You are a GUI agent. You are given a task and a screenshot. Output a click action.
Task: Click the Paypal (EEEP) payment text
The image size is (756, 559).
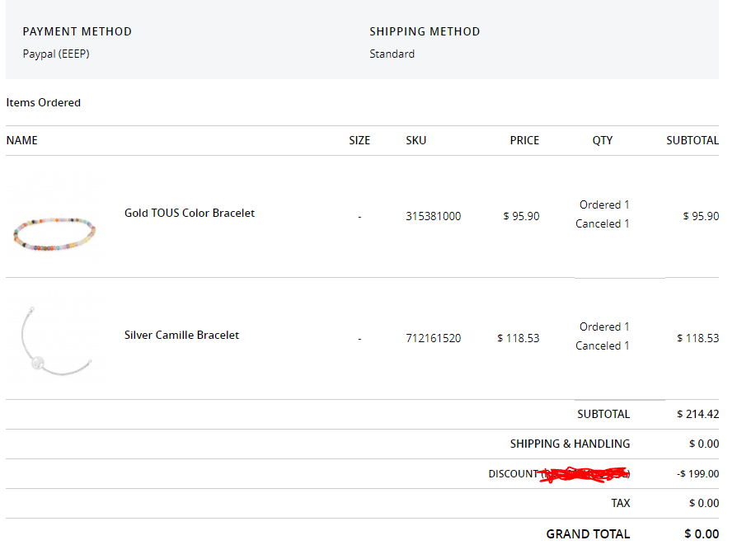(56, 54)
